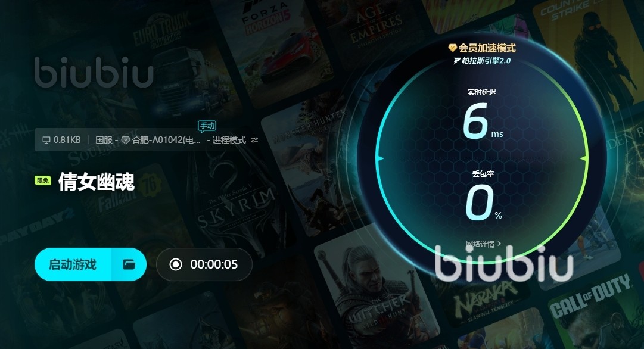Change the 国服 server region
Screen dimensions: 644x349
(x=104, y=140)
